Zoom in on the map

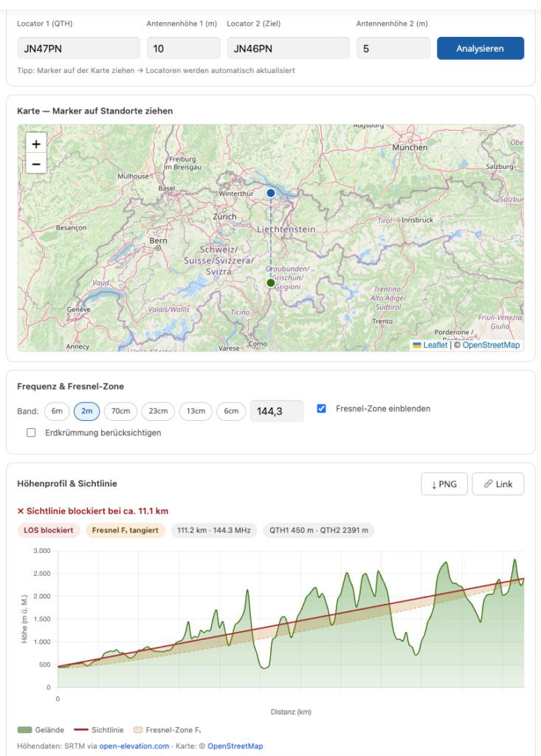coord(36,143)
